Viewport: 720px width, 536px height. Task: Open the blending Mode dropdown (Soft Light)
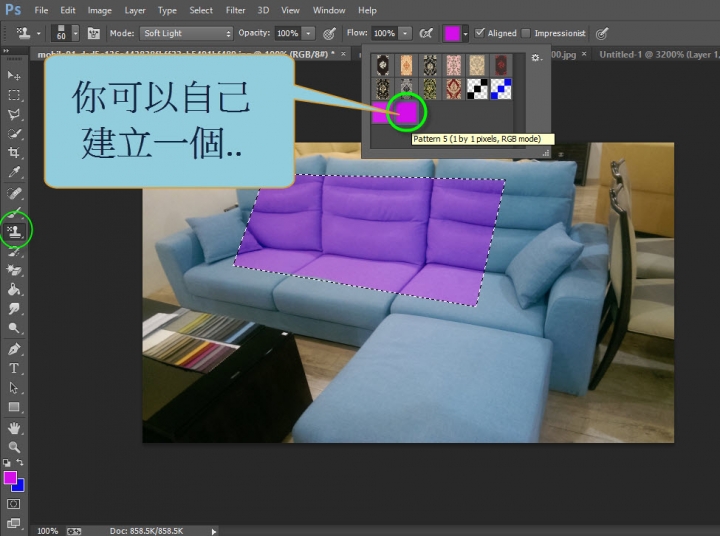point(186,33)
